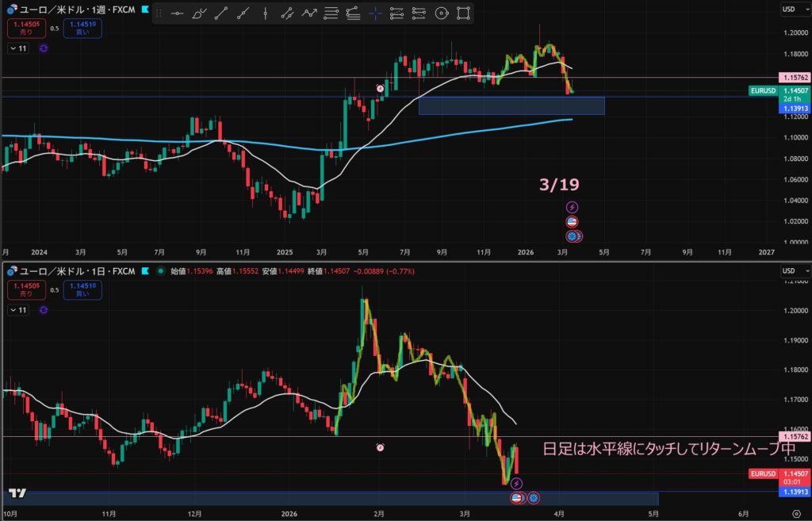Expand the 11 indicators list on daily chart
The height and width of the screenshot is (521, 812).
pyautogui.click(x=17, y=308)
